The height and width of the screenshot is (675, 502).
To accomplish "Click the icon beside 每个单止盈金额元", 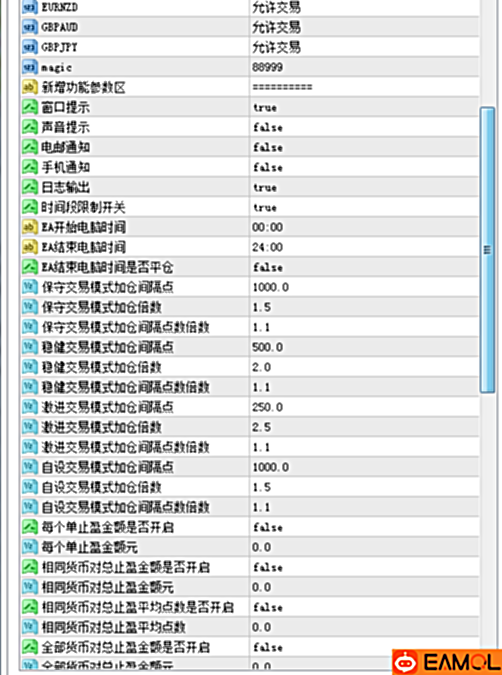I will coord(30,547).
